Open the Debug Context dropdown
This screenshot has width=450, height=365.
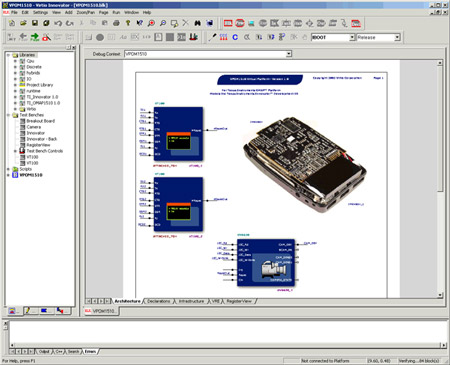[x=289, y=54]
